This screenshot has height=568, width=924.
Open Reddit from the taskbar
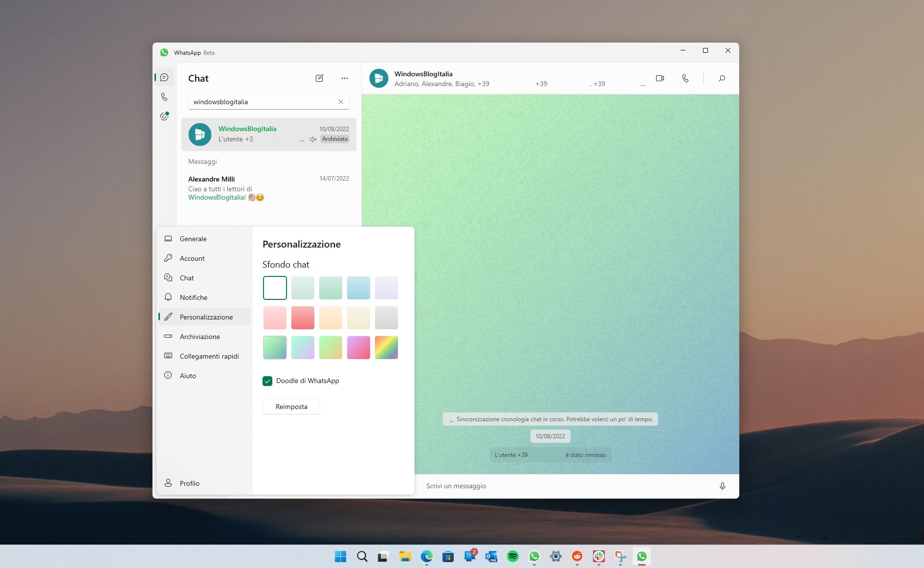577,556
